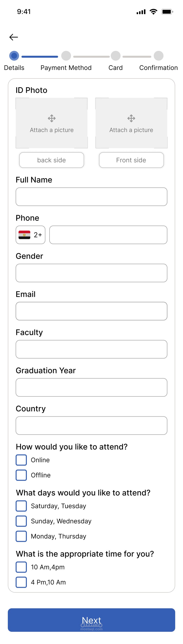Select the Saturday, Tuesday checkbox
The width and height of the screenshot is (183, 644).
point(21,506)
